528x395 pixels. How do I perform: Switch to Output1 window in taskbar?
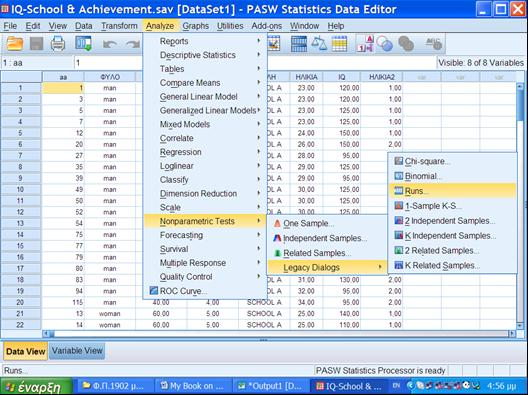270,386
